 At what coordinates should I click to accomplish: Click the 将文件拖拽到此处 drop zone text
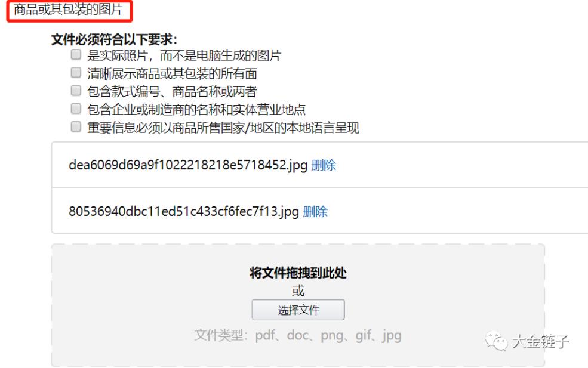[x=298, y=273]
